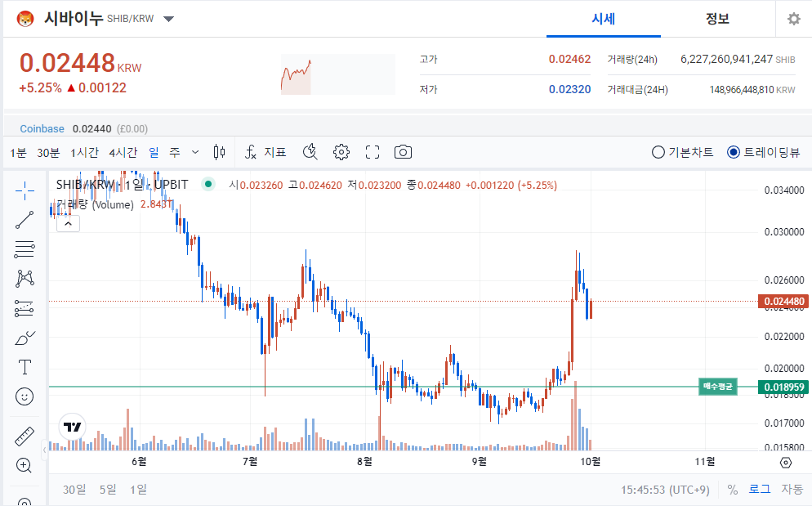
Task: Select the 일 daily interval
Action: [x=154, y=152]
